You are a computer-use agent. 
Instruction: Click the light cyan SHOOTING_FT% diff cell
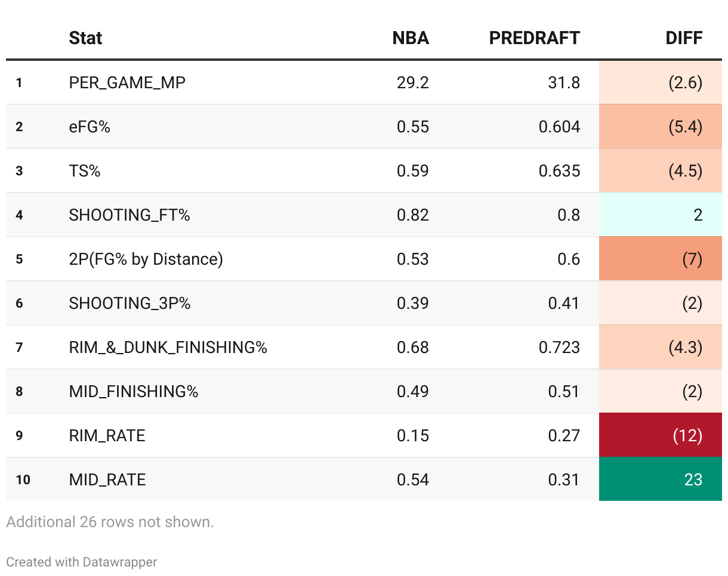pyautogui.click(x=661, y=215)
